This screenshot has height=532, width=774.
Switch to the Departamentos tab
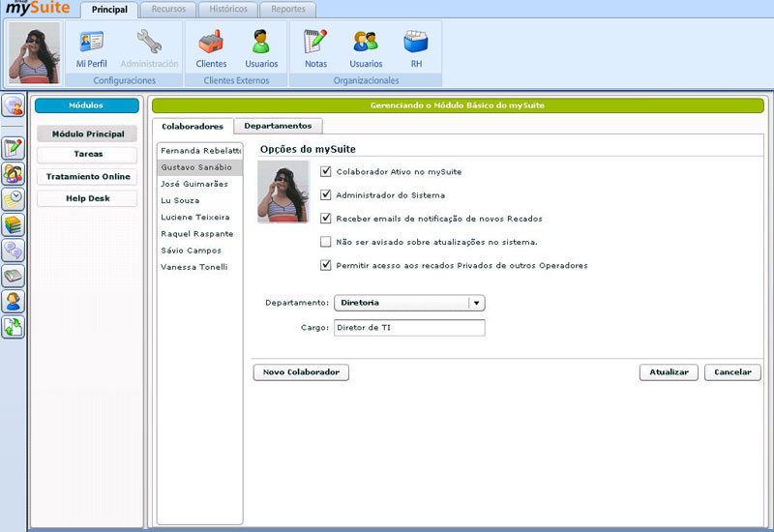[x=278, y=126]
